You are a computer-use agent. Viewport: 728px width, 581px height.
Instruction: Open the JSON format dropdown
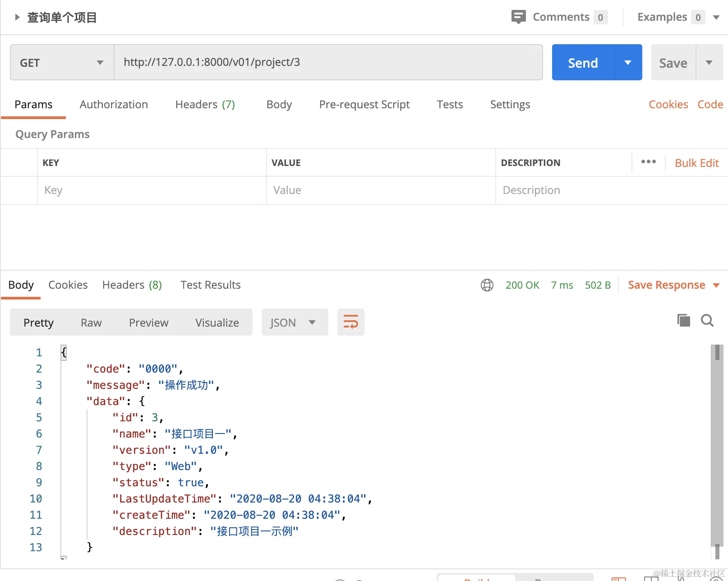[294, 323]
